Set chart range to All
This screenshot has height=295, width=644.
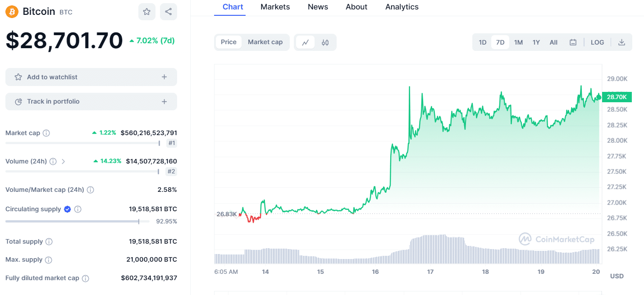(x=554, y=42)
